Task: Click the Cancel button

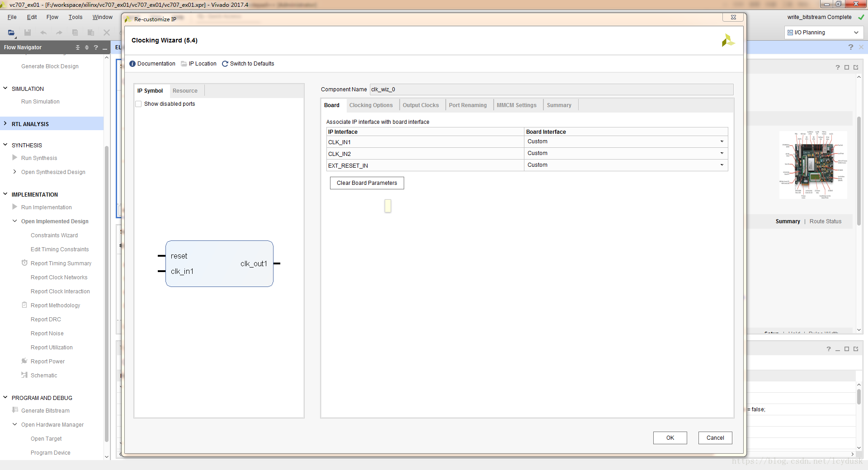Action: (715, 438)
